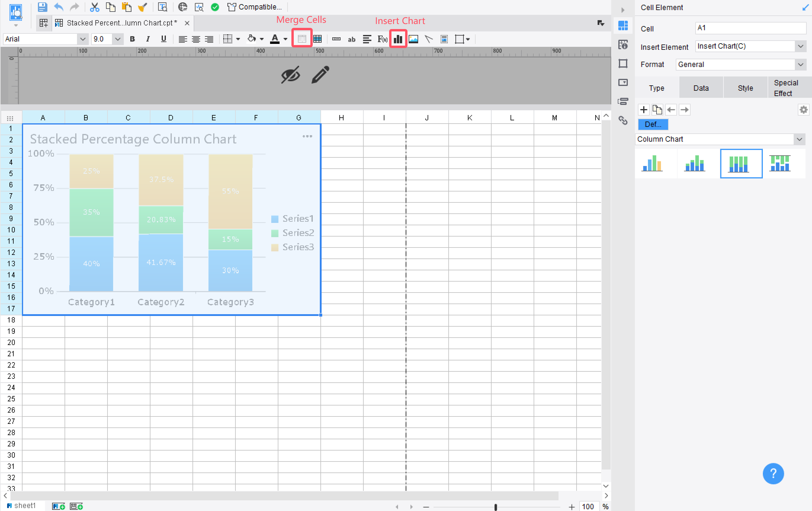
Task: Toggle bold formatting
Action: pos(132,39)
